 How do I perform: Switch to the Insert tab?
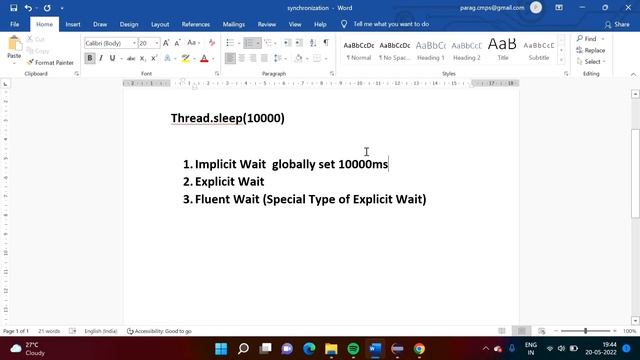coord(73,24)
